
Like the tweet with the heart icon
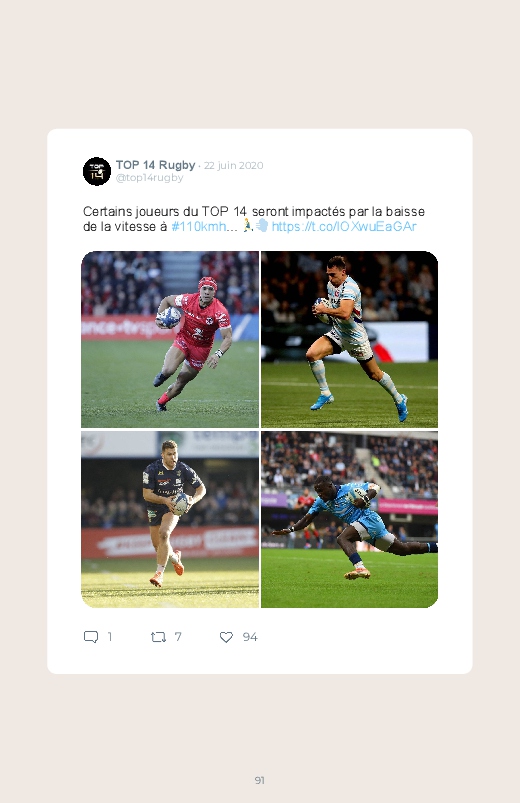coord(226,637)
